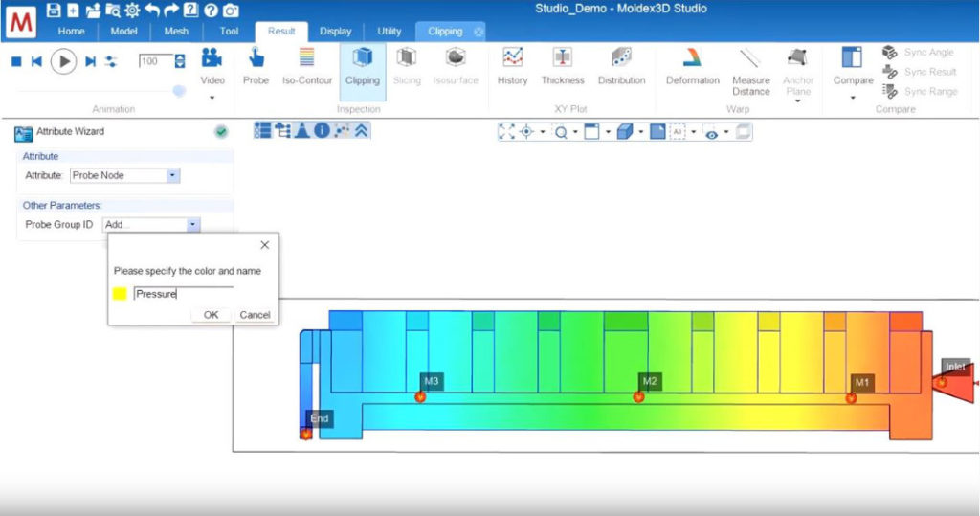Open the Iso-Contour tool

click(x=307, y=66)
